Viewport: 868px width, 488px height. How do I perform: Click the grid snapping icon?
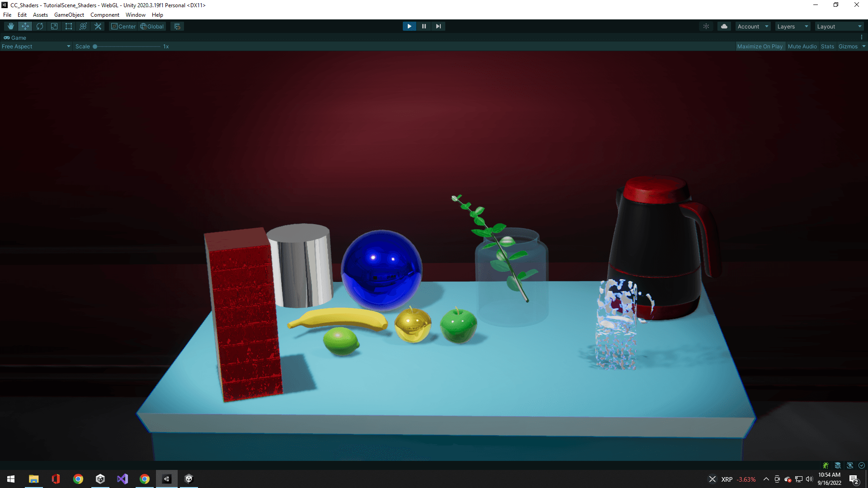coord(177,26)
